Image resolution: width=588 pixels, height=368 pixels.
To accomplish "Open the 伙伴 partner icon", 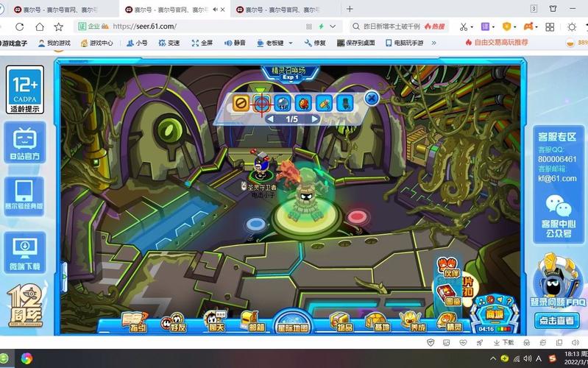I will point(448,268).
